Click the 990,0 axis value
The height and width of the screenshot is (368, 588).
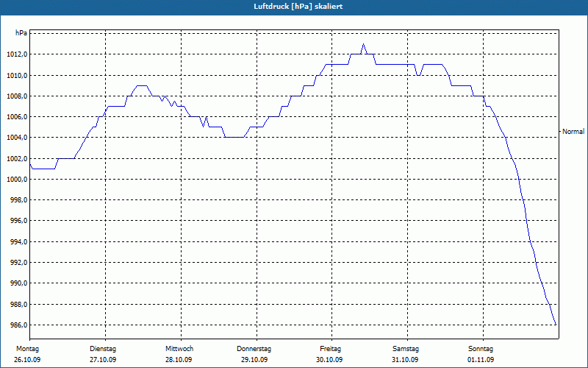(18, 283)
